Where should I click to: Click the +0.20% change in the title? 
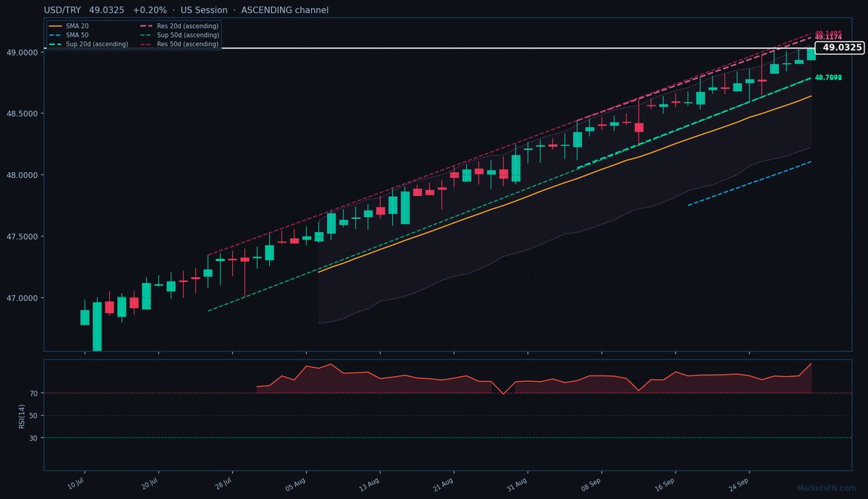pyautogui.click(x=150, y=10)
